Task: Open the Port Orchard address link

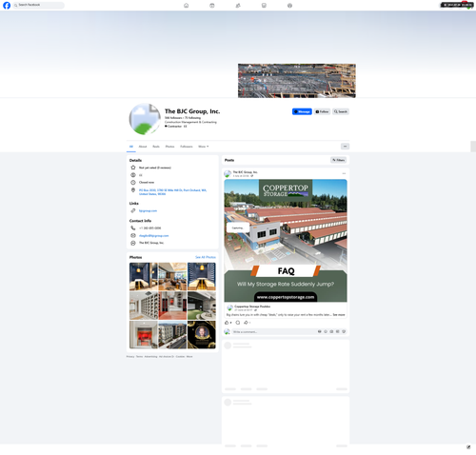Action: [172, 192]
